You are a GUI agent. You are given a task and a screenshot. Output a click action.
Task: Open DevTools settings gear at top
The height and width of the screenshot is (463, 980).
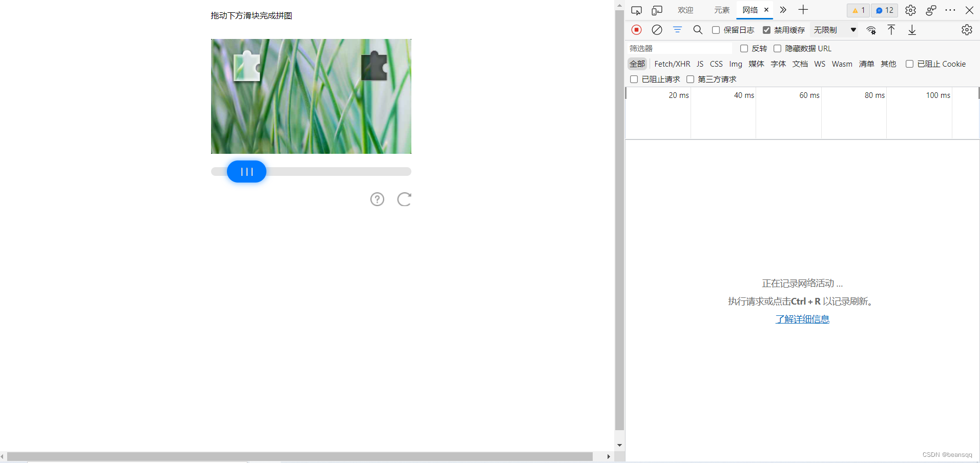click(910, 10)
